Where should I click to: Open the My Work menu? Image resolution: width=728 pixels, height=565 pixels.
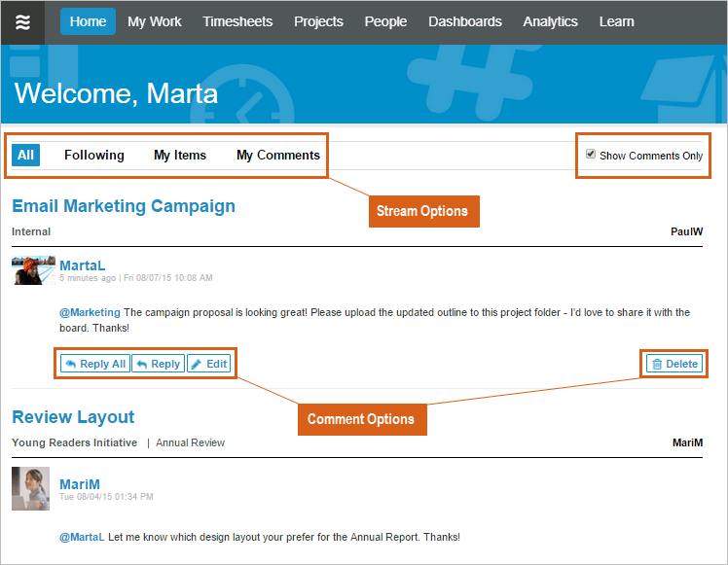click(x=155, y=21)
